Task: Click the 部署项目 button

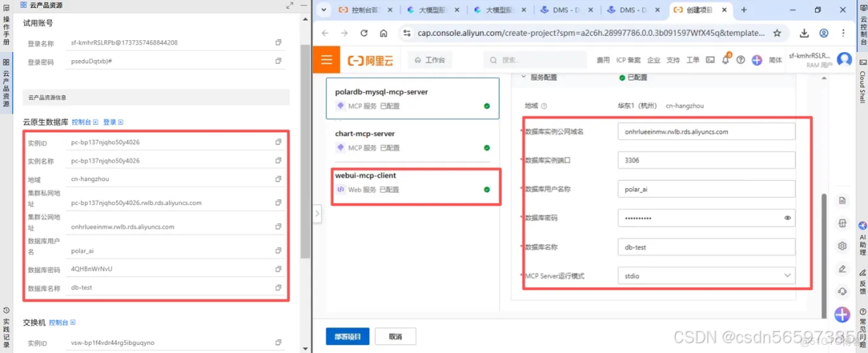Action: point(347,336)
